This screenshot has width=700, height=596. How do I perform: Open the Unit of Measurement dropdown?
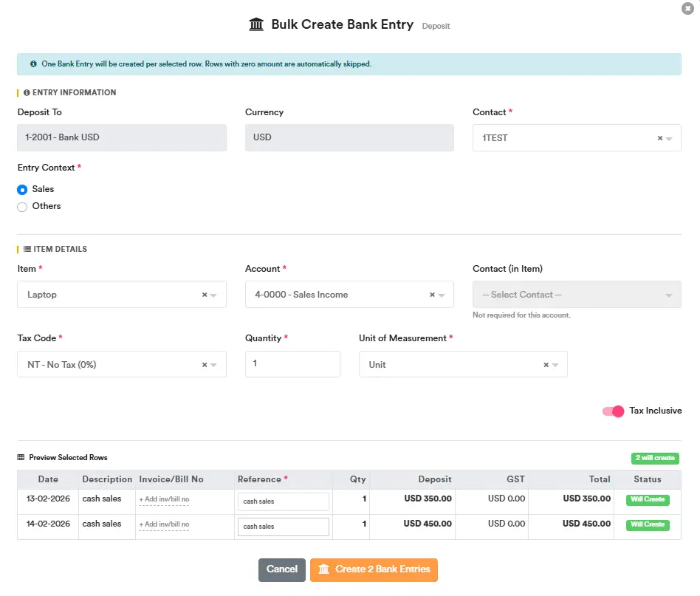coord(450,365)
